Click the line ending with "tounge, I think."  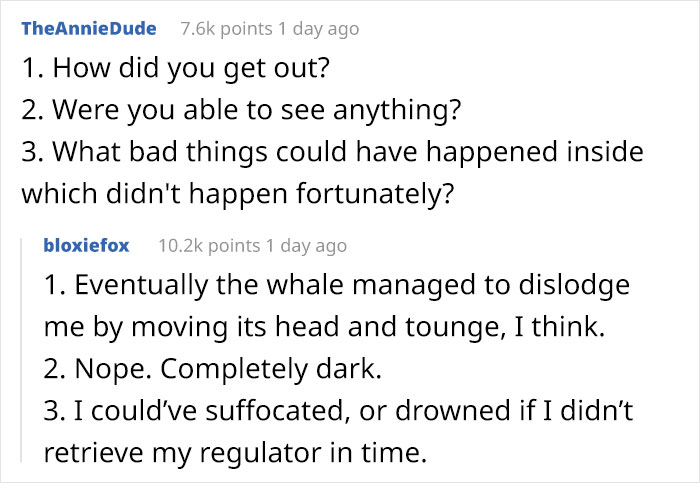point(325,327)
